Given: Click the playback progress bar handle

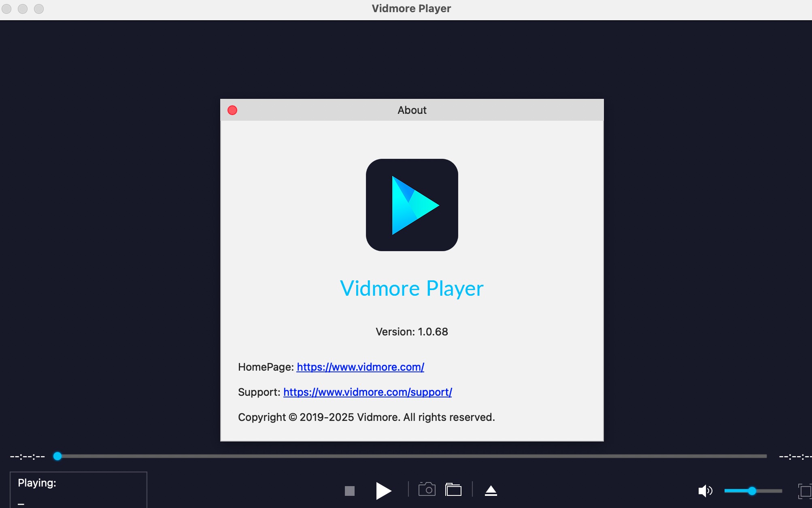Looking at the screenshot, I should point(57,456).
